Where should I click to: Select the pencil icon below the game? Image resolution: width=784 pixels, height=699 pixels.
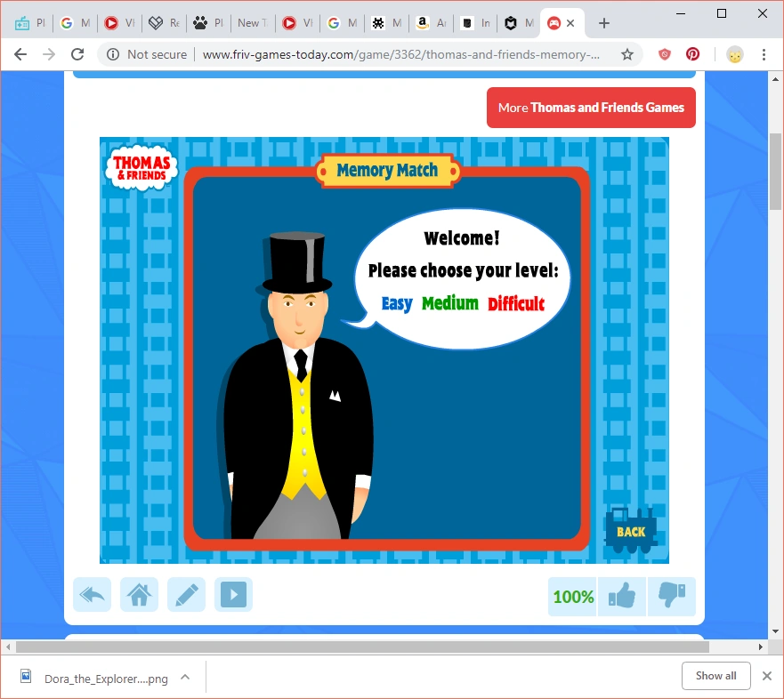click(x=186, y=594)
